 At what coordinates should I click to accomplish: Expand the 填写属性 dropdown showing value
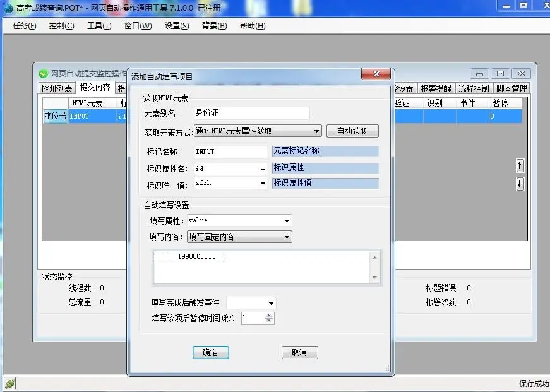pos(287,221)
